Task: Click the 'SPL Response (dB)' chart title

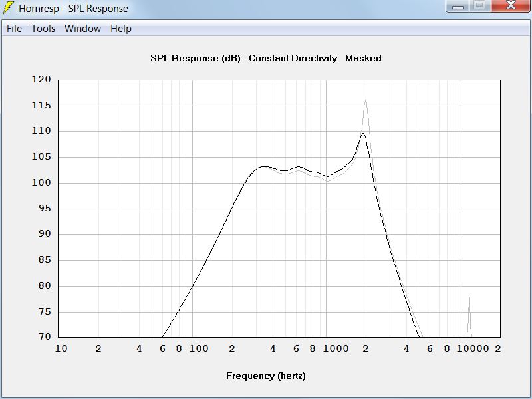Action: (196, 59)
